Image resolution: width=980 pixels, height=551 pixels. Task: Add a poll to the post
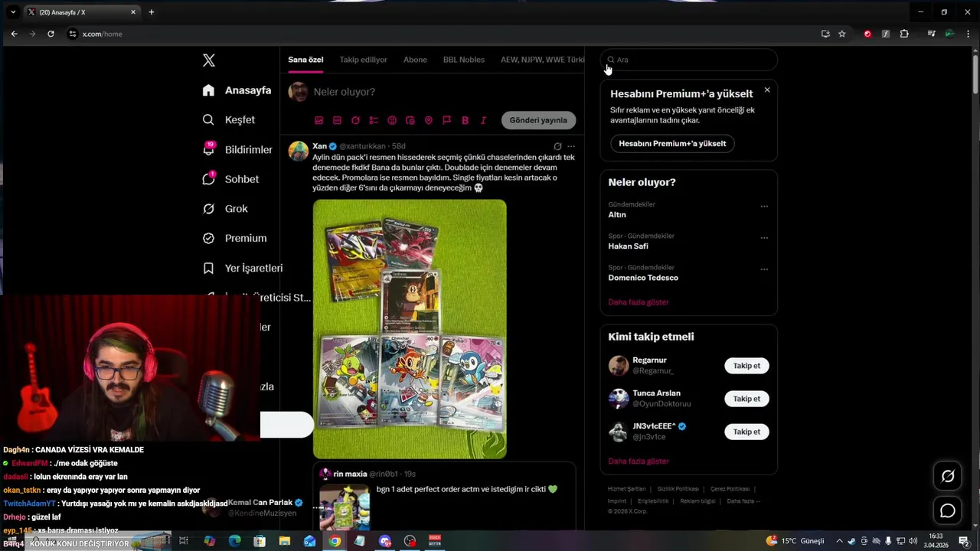[x=374, y=120]
